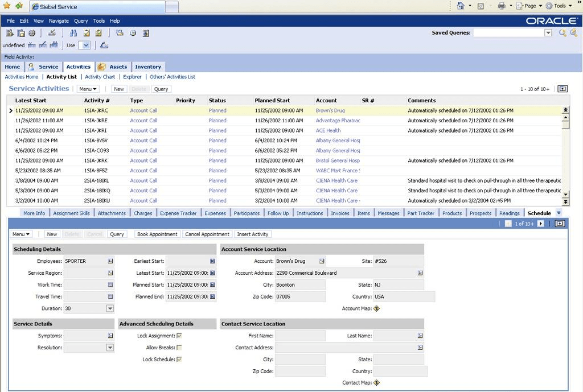Click the Book Appointment button
This screenshot has height=392, width=583.
pos(157,234)
